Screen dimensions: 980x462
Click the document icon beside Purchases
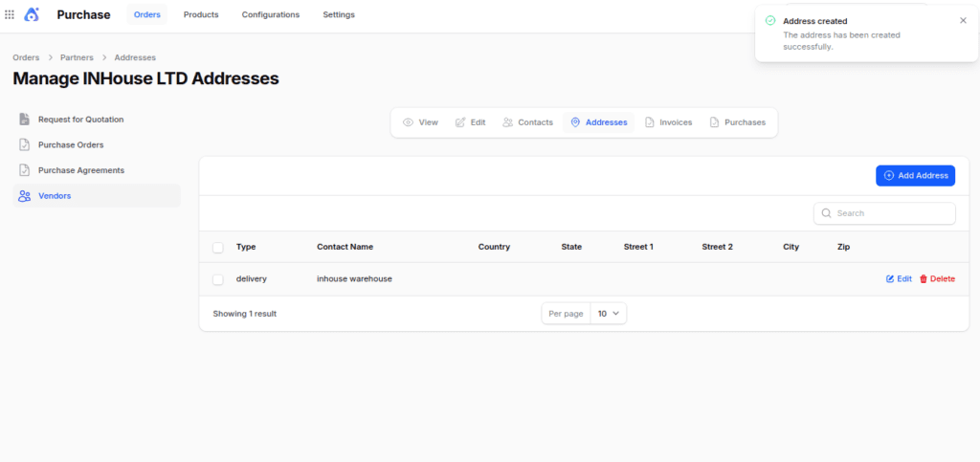tap(714, 122)
